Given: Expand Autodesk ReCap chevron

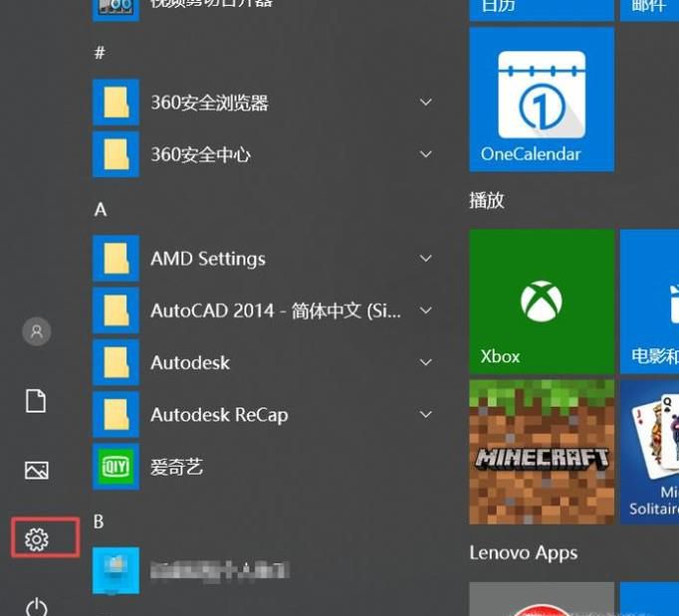Looking at the screenshot, I should point(426,414).
